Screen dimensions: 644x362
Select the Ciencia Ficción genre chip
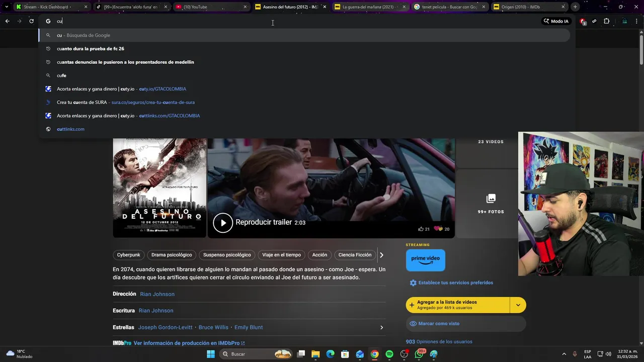pos(355,255)
